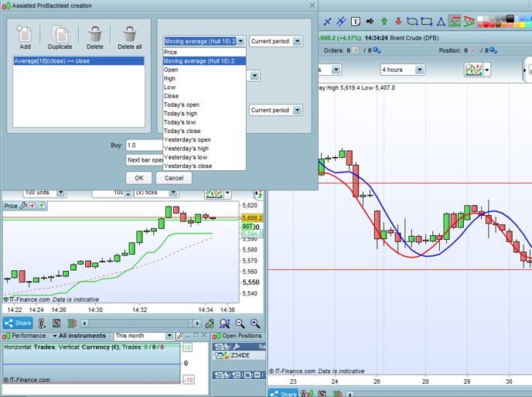Select the rectangle drawing tool
This screenshot has height=397, width=532.
[x=427, y=22]
